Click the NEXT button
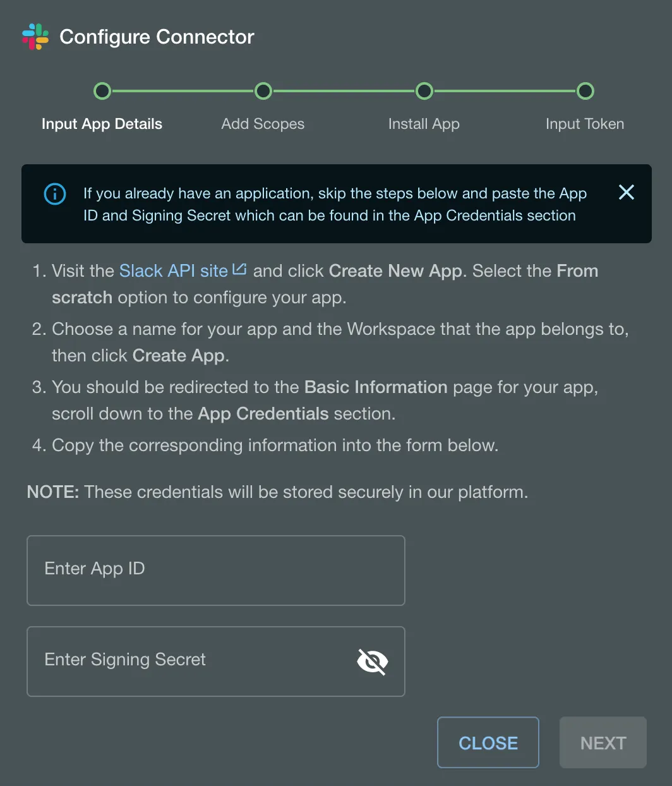672x786 pixels. [x=603, y=742]
